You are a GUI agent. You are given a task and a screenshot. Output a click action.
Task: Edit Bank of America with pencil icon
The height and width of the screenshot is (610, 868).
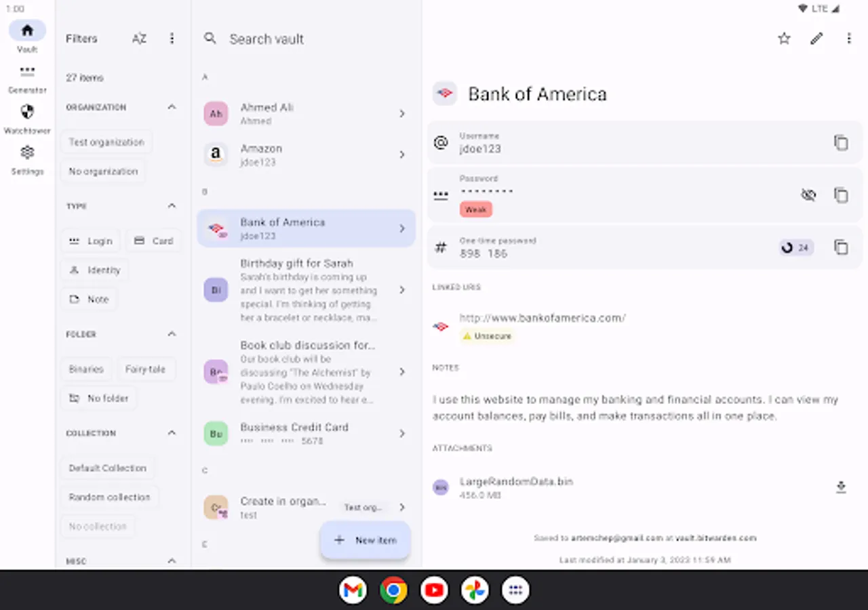tap(816, 39)
